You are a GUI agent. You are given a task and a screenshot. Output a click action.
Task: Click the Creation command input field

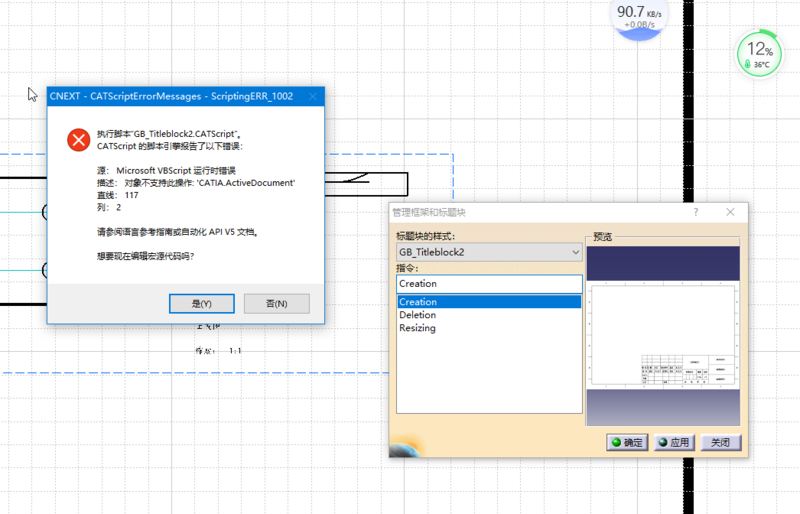(x=488, y=284)
